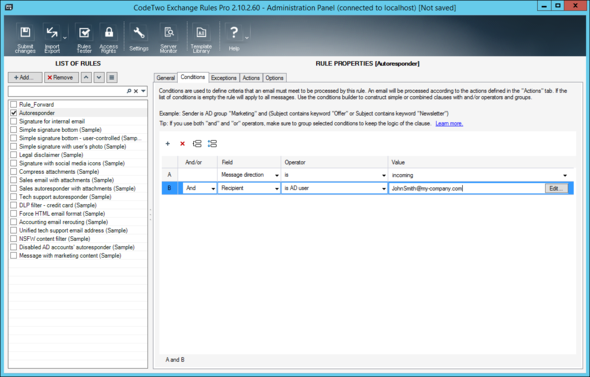Move the selected rule down

(99, 78)
